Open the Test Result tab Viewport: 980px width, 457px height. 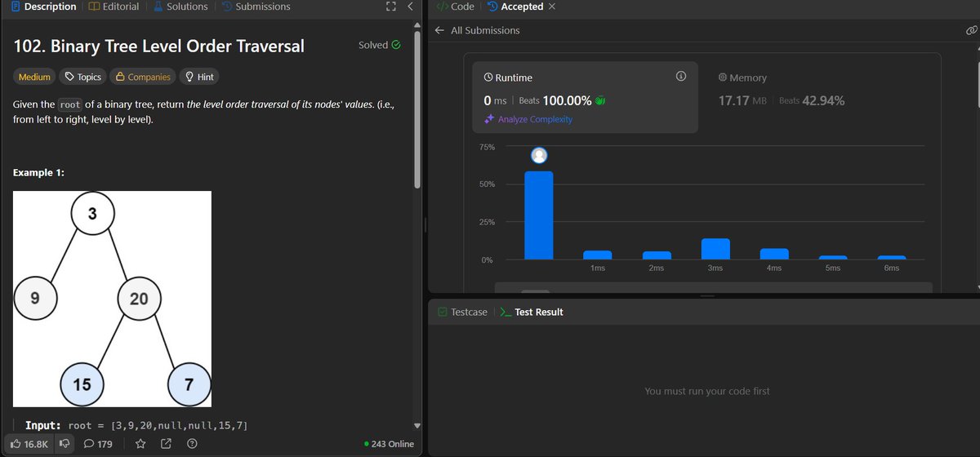coord(532,312)
